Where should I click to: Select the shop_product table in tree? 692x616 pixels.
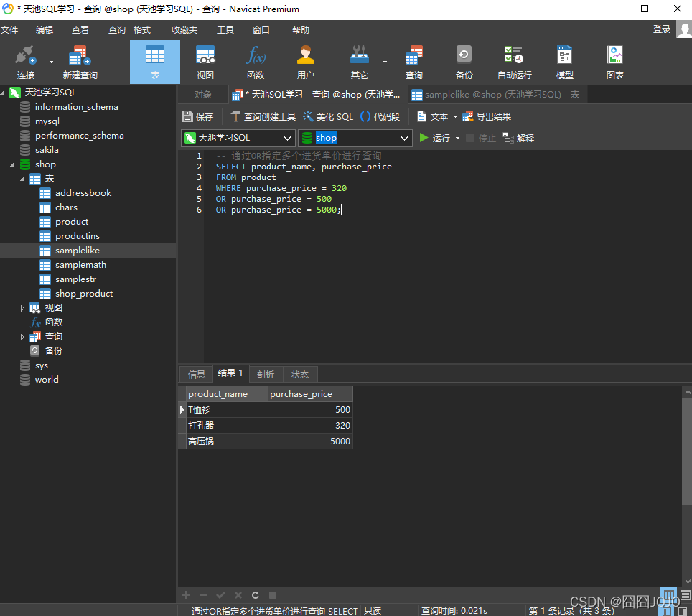[84, 294]
